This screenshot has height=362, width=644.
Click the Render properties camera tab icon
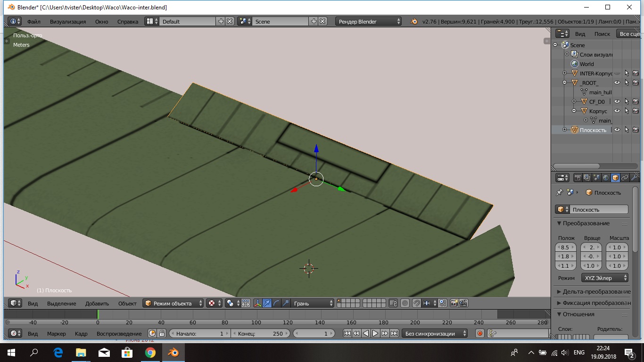[x=578, y=178]
